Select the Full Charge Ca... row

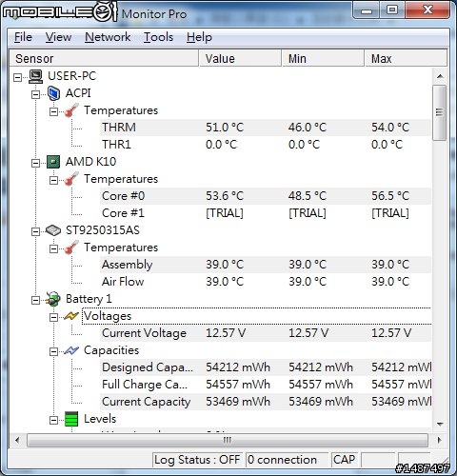[266, 385]
